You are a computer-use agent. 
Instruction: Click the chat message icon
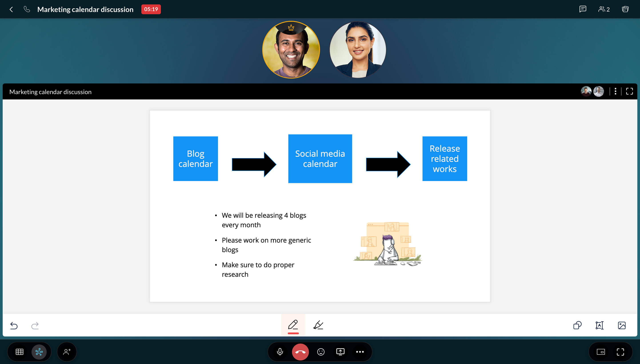582,9
